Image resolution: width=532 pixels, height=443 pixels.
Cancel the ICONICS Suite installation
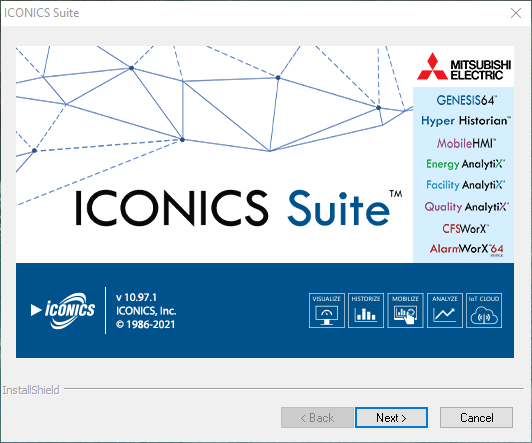click(x=476, y=418)
